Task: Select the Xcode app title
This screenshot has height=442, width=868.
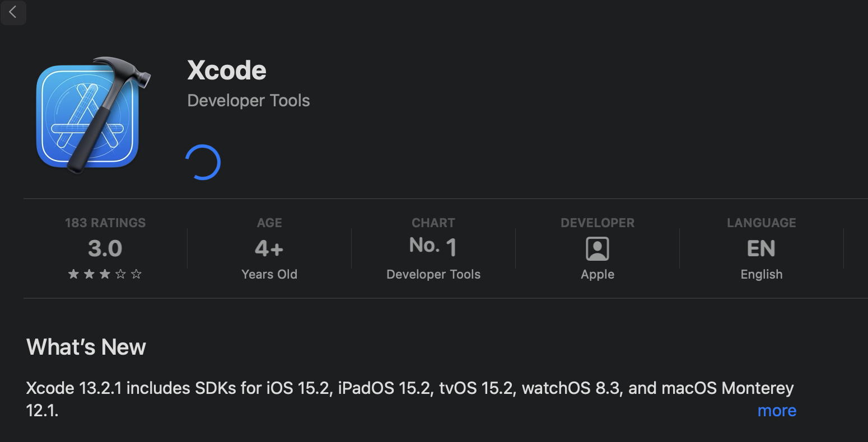Action: 227,70
